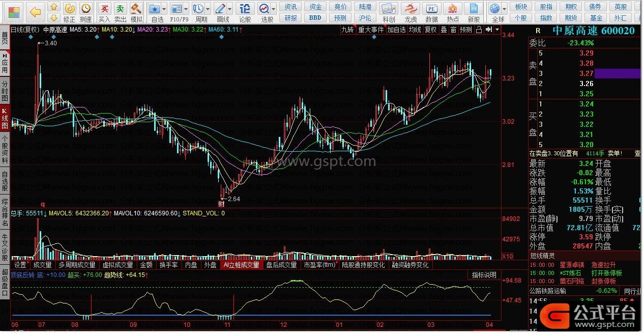Open the chart bar's white triangle dropdown
This screenshot has width=644, height=333.
pos(496,30)
